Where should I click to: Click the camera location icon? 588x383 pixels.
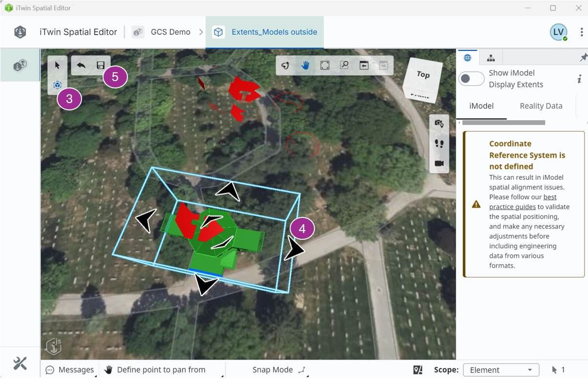(x=439, y=124)
